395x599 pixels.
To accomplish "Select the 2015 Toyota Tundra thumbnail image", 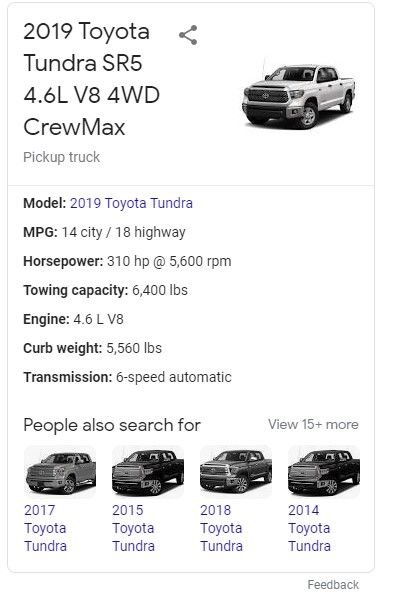I will point(148,471).
